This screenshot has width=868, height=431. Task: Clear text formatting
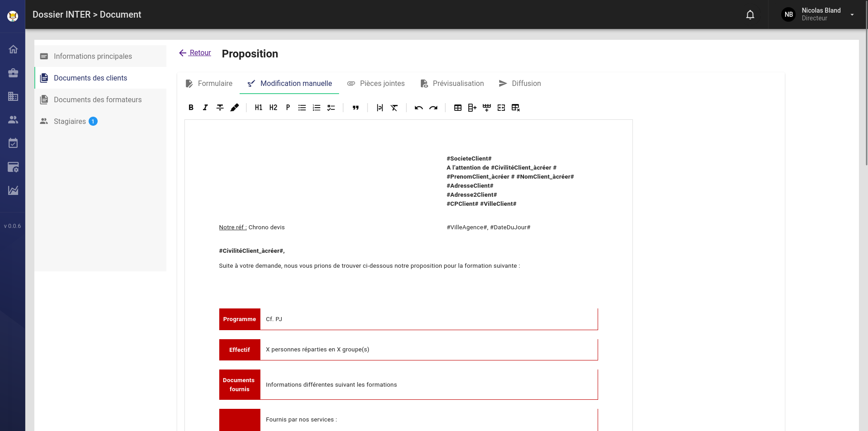coord(394,108)
